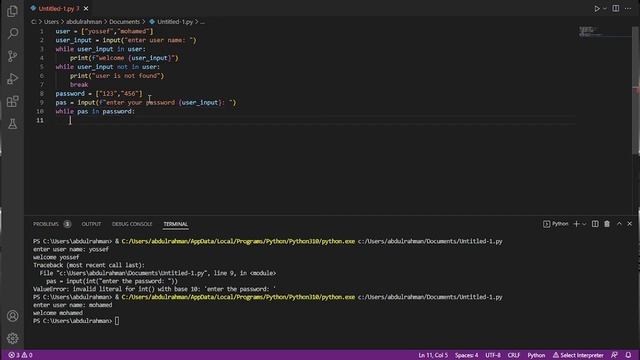Click 'enter user name: yossef' terminal line
The image size is (640, 360).
(71, 249)
